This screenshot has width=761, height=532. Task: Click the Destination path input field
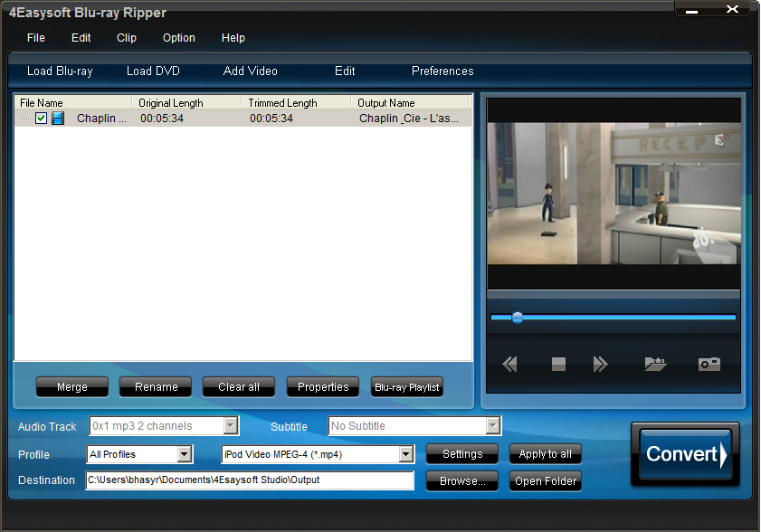[250, 480]
